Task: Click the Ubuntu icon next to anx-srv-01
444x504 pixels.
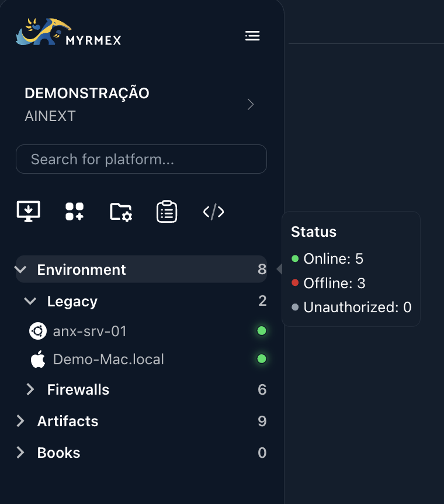Action: coord(38,330)
